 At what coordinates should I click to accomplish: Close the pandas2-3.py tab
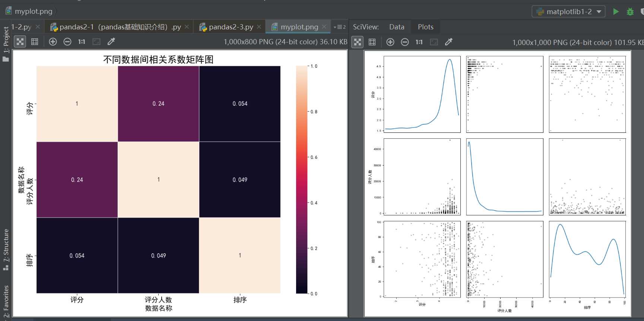259,27
